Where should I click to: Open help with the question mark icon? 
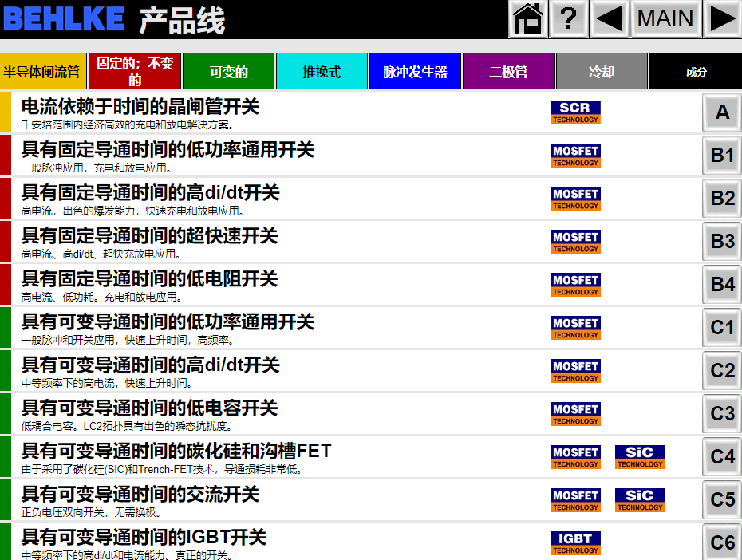pyautogui.click(x=568, y=19)
